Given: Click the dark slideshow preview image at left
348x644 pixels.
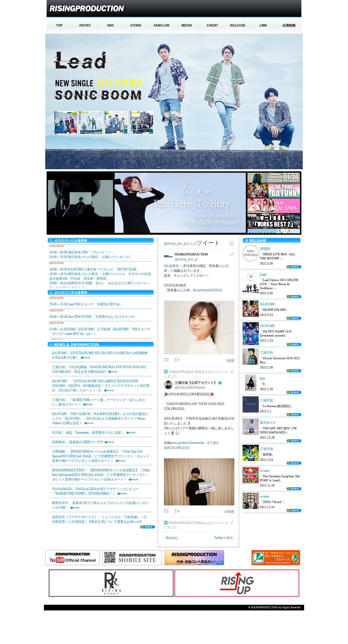Looking at the screenshot, I should tap(80, 198).
